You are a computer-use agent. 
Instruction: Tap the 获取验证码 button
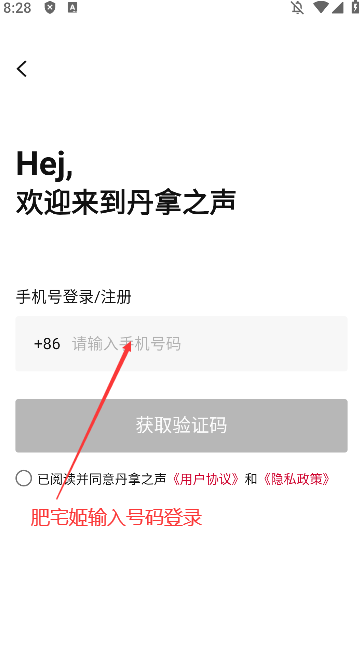click(181, 425)
